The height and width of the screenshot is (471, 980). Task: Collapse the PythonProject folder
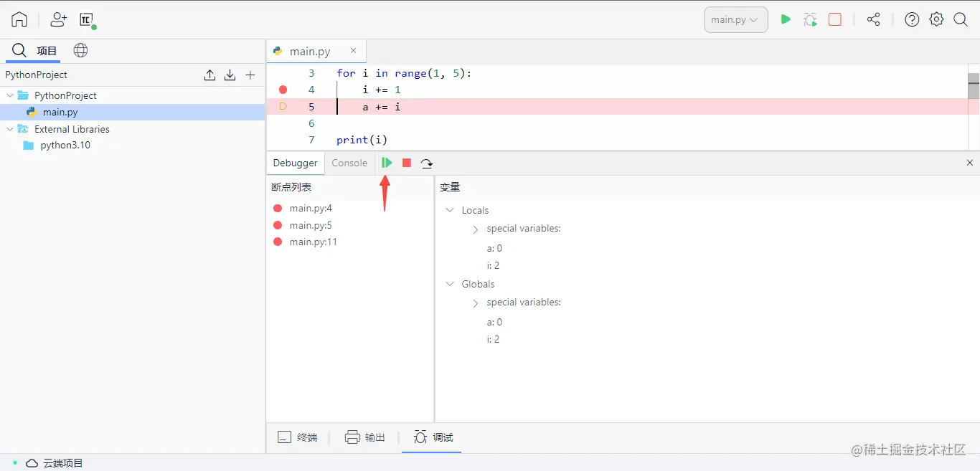[10, 95]
